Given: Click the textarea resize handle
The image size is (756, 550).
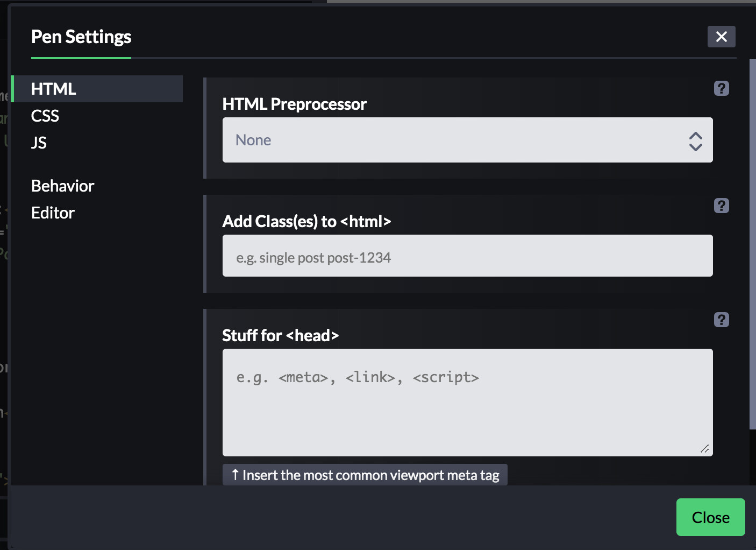Looking at the screenshot, I should 705,449.
